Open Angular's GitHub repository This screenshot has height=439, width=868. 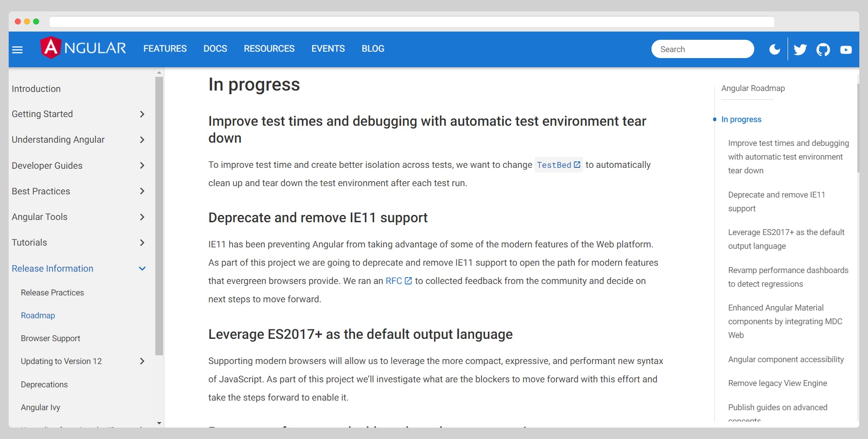point(823,49)
